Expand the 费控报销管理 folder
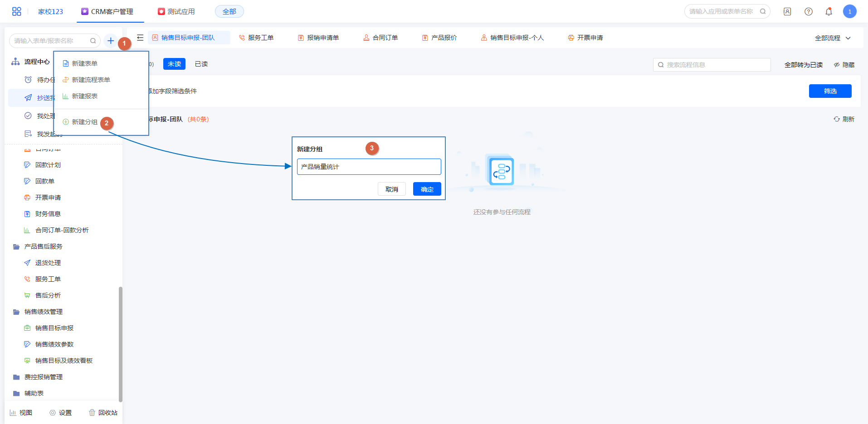 43,377
